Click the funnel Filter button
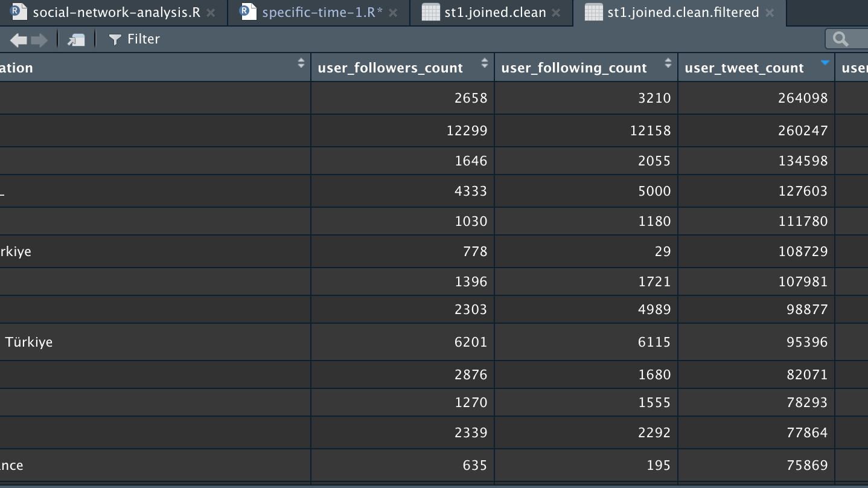This screenshot has height=488, width=868. pos(134,39)
